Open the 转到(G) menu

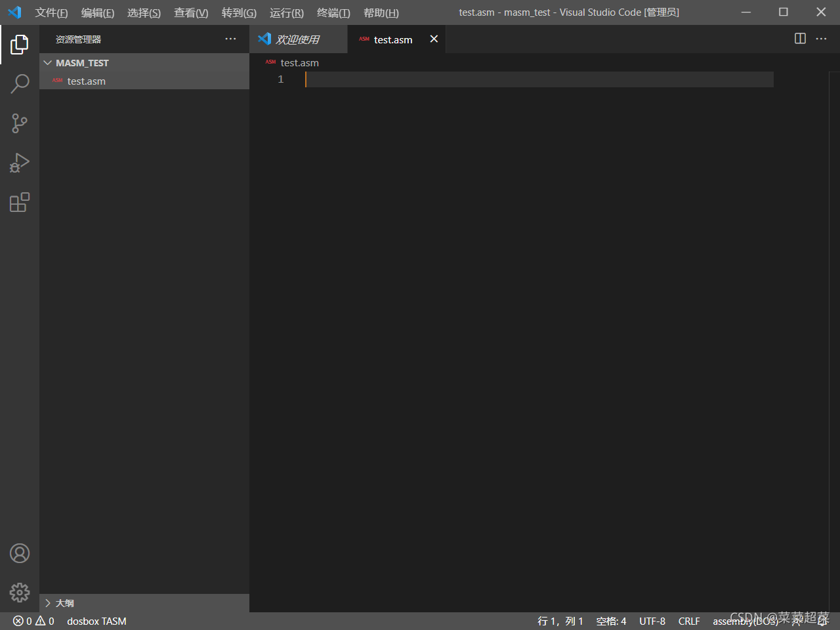(x=239, y=13)
